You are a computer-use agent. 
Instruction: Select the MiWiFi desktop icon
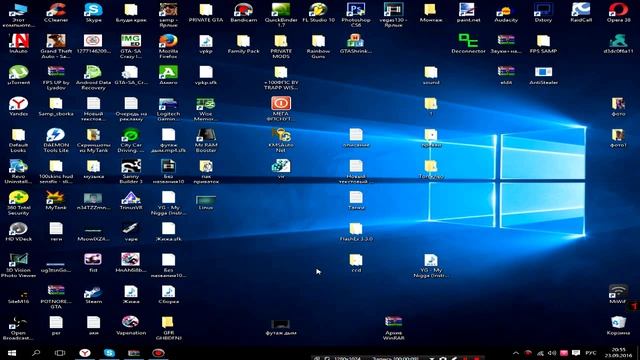click(618, 294)
